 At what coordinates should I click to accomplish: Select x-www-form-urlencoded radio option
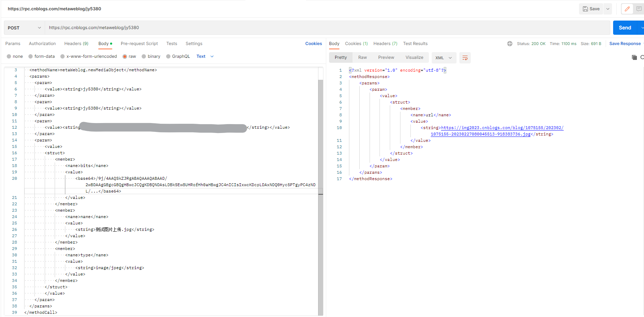[62, 56]
